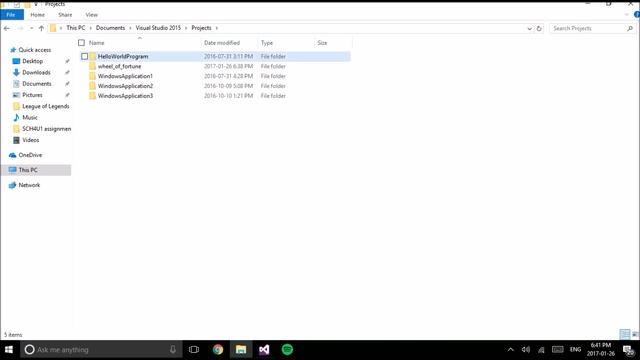Open Downloads in Quick access

[36, 72]
